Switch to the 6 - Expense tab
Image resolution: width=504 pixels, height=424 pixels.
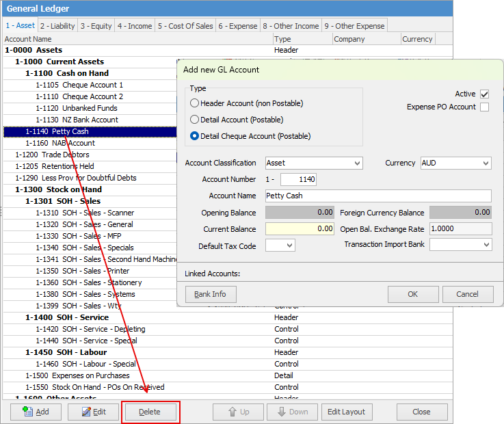point(238,26)
